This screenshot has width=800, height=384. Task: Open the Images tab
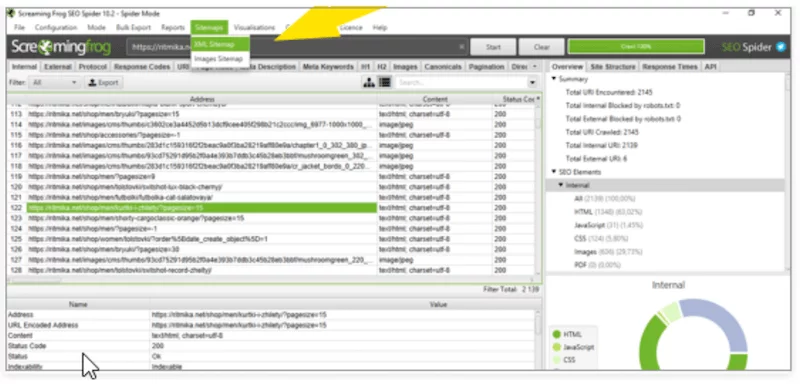406,67
